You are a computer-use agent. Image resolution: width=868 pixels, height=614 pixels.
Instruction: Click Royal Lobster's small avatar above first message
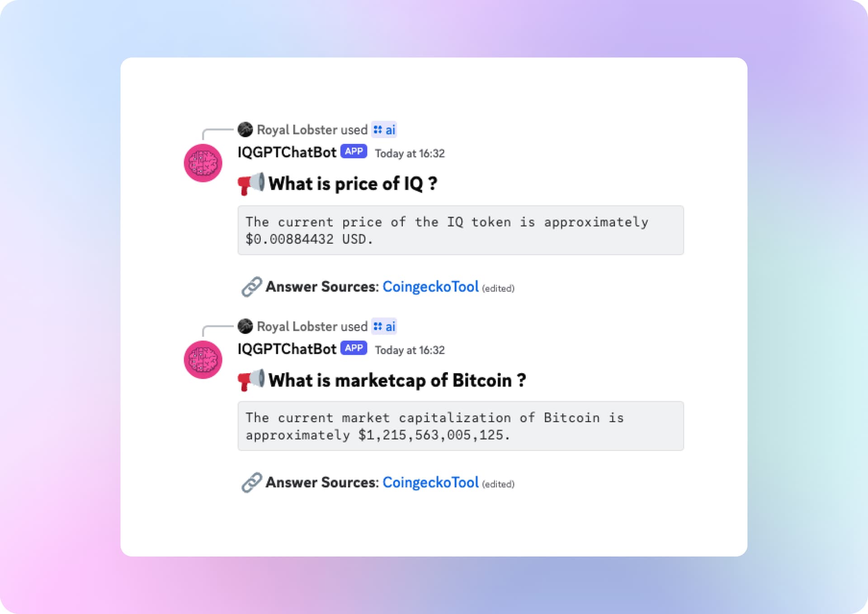(x=245, y=130)
